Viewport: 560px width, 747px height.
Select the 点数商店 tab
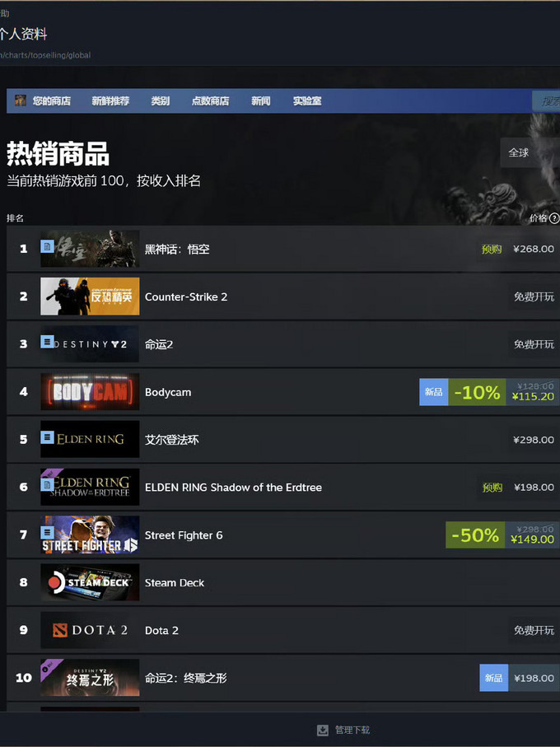tap(211, 101)
